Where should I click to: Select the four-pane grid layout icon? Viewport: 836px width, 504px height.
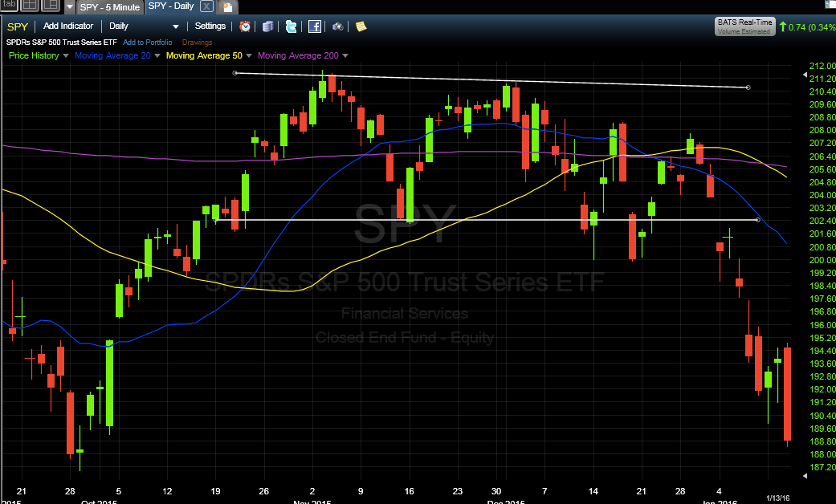(x=30, y=6)
